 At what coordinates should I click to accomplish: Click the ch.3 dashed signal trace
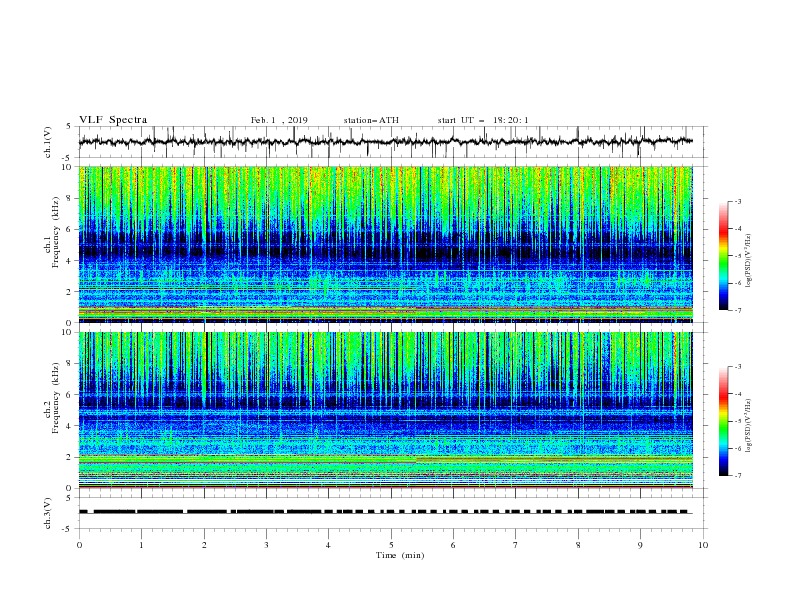(x=385, y=512)
